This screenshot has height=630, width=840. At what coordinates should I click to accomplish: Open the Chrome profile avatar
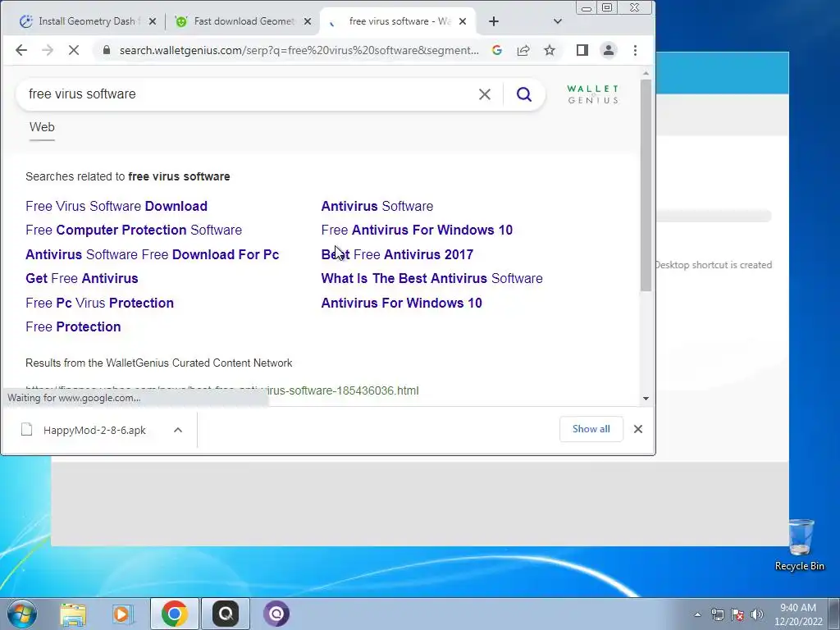609,50
